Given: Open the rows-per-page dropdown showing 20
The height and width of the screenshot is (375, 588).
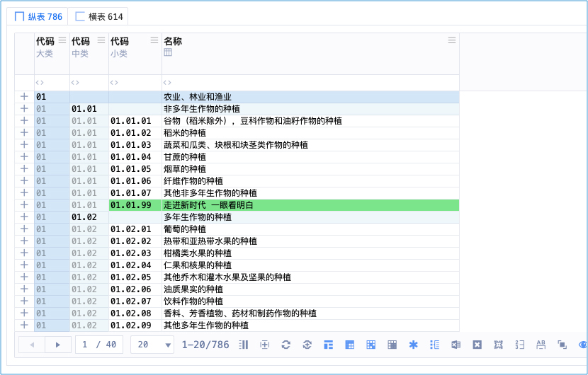Looking at the screenshot, I should pos(152,345).
